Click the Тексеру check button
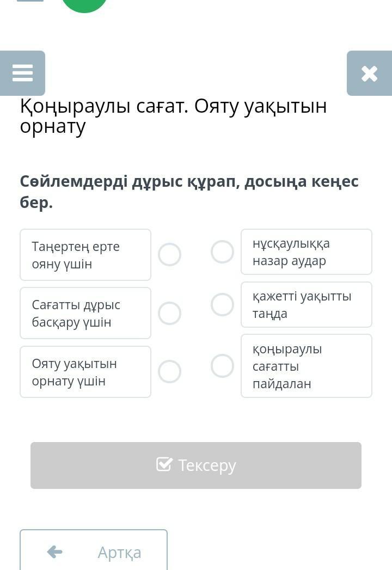392x570 pixels. click(196, 465)
